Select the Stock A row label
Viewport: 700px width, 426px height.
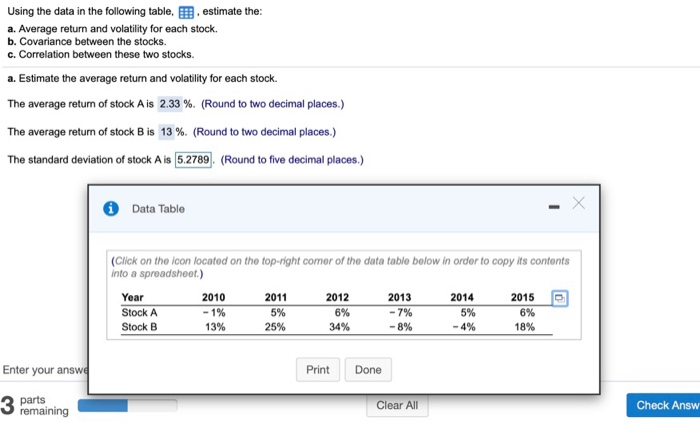[139, 312]
